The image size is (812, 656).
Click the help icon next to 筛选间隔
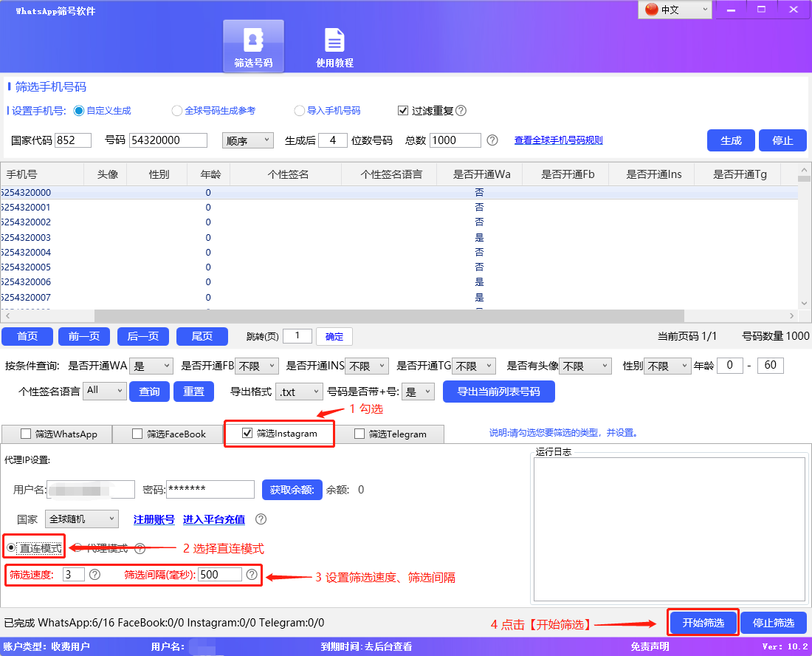(252, 573)
